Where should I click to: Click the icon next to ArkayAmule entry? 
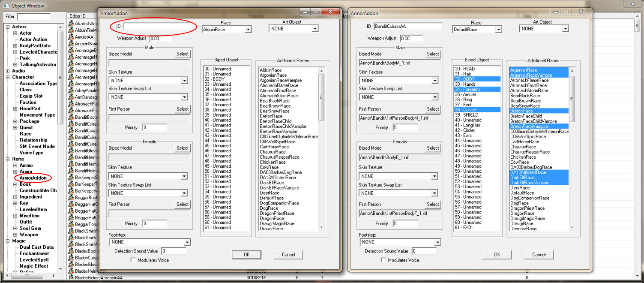click(x=72, y=90)
